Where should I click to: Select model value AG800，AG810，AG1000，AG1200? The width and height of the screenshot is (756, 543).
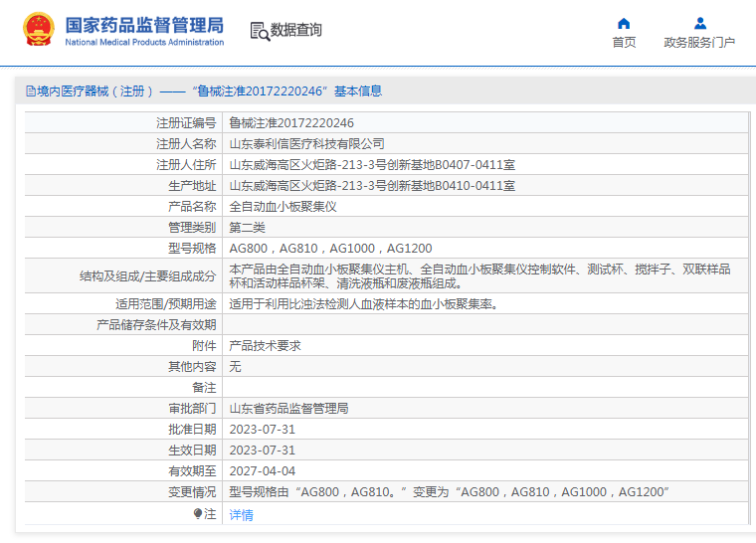[330, 249]
